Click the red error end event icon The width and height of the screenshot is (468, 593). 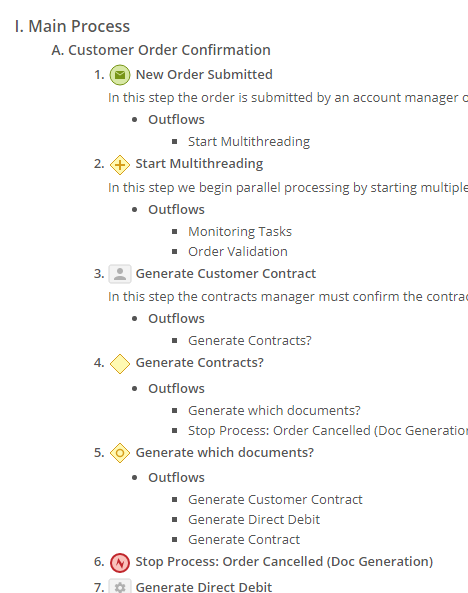click(x=120, y=563)
